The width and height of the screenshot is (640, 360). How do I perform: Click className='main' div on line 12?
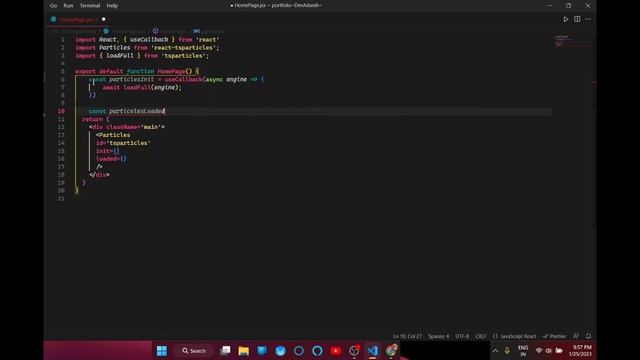[x=127, y=127]
